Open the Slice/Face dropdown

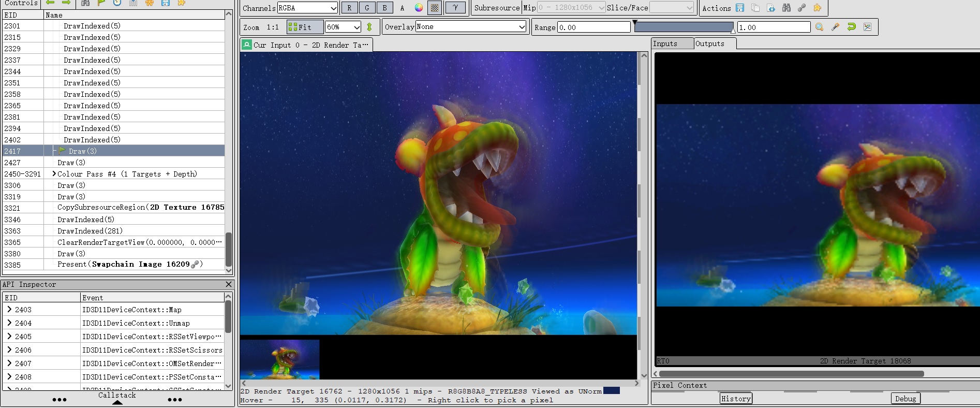(672, 7)
